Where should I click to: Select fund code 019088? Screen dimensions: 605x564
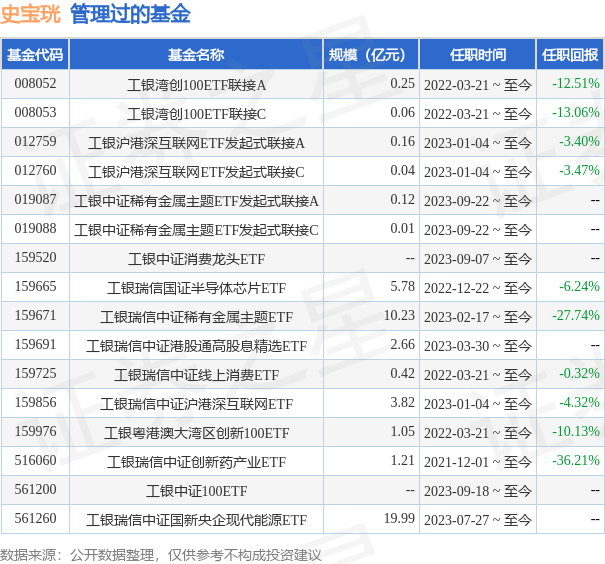click(x=35, y=228)
